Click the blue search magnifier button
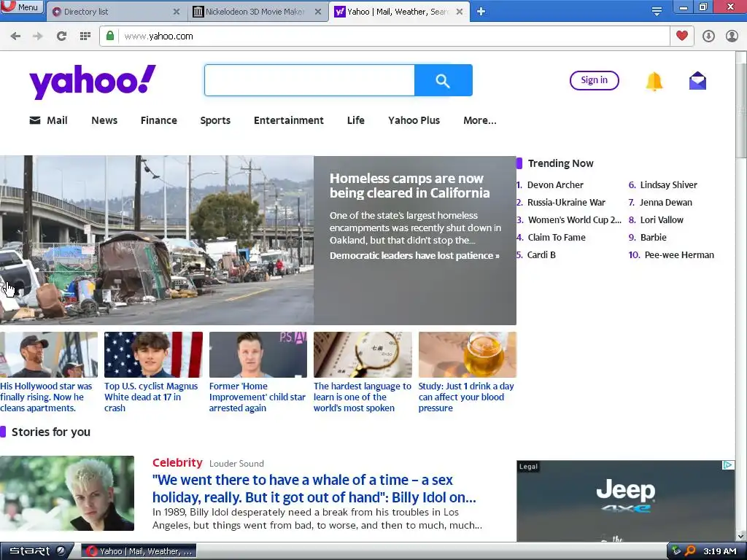The width and height of the screenshot is (747, 560). point(443,80)
